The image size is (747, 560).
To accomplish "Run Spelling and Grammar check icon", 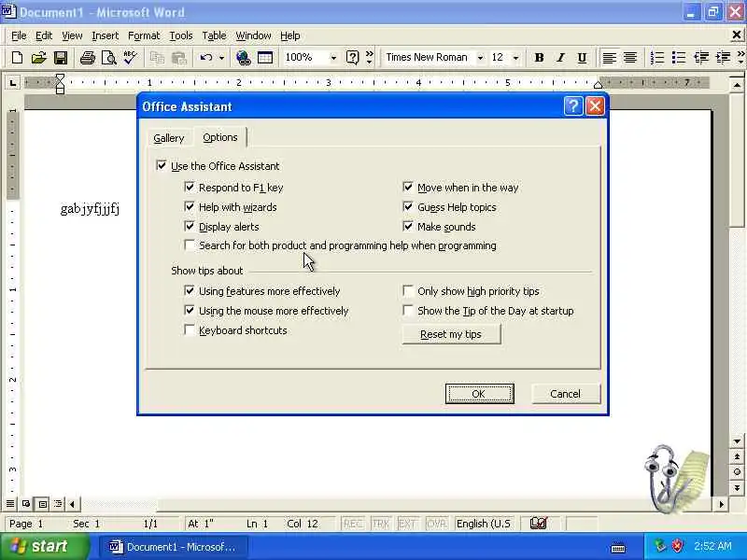I will click(x=130, y=58).
